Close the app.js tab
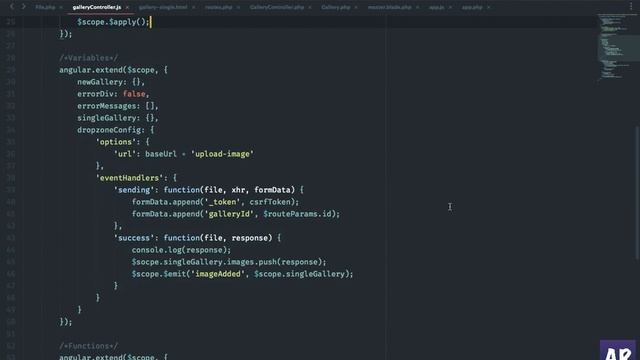This screenshot has width=640, height=360. (450, 7)
